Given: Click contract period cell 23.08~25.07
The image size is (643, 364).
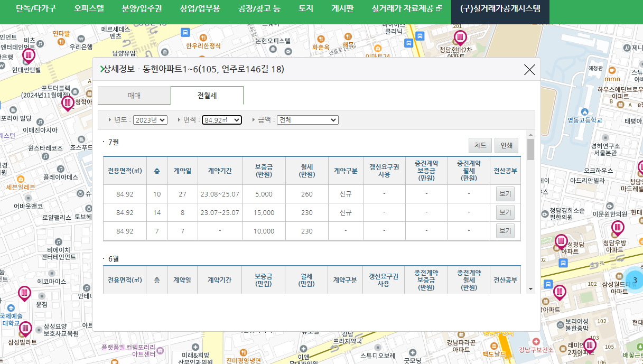Looking at the screenshot, I should (220, 194).
